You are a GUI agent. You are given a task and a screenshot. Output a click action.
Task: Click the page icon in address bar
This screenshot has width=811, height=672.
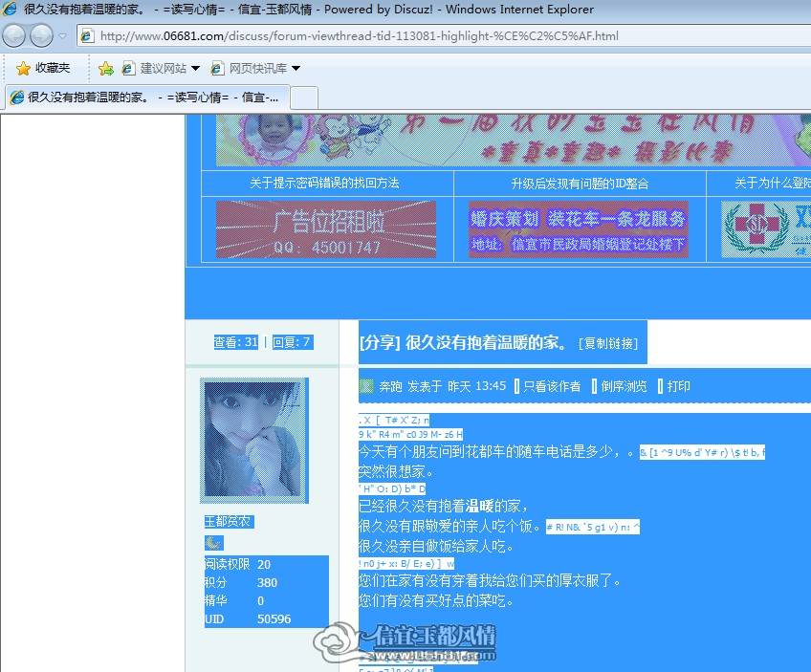click(x=87, y=36)
